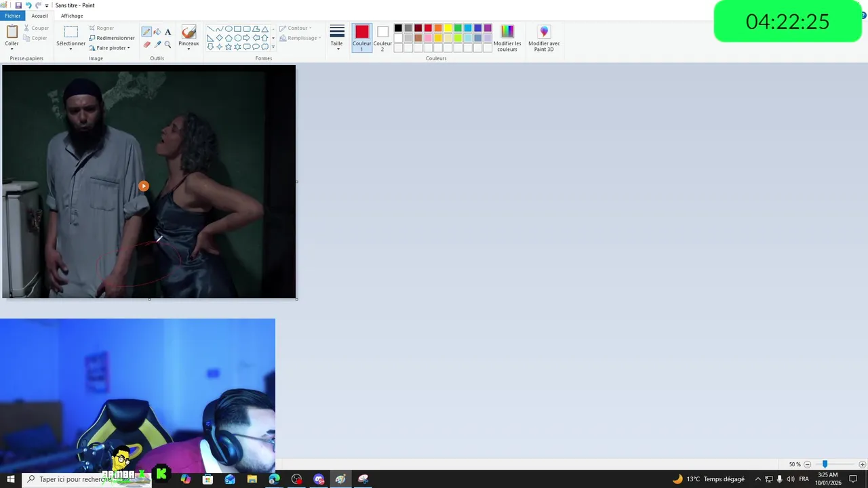Image resolution: width=868 pixels, height=488 pixels.
Task: Undo last action from quick access toolbar
Action: pyautogui.click(x=28, y=5)
